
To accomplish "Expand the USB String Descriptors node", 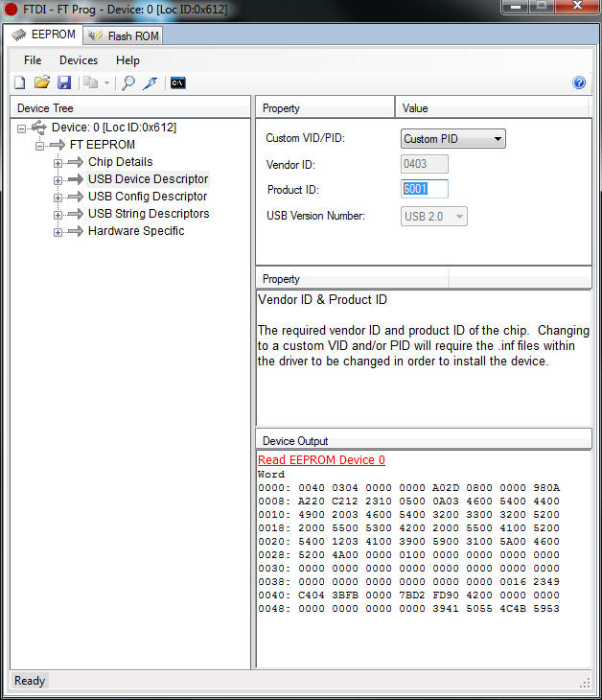I will click(x=58, y=215).
